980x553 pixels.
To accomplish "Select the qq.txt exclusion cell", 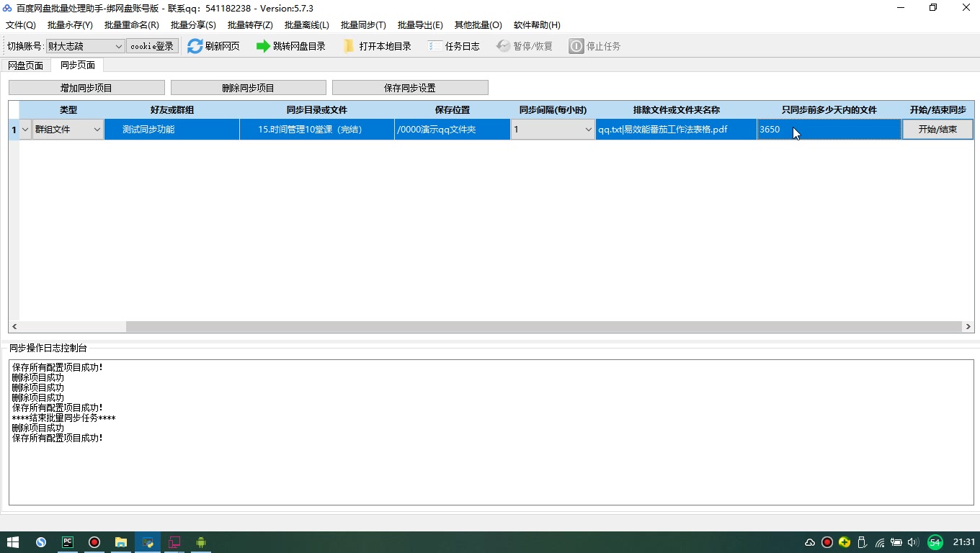I will click(676, 130).
